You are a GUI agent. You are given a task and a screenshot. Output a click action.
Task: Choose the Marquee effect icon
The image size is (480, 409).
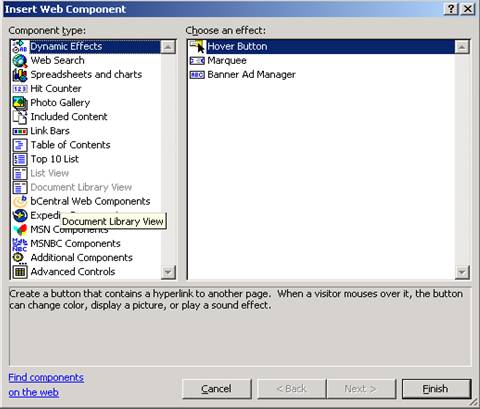click(197, 61)
